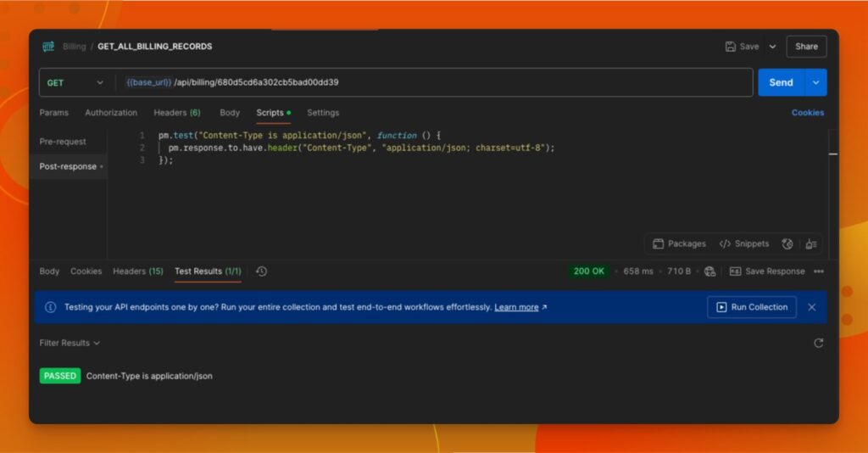Click the icon right of Snippets

tap(787, 243)
